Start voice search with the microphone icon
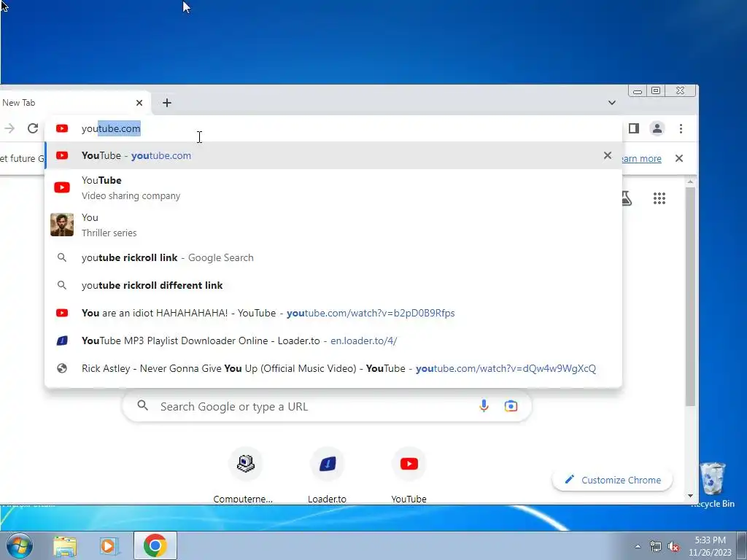 coord(484,405)
